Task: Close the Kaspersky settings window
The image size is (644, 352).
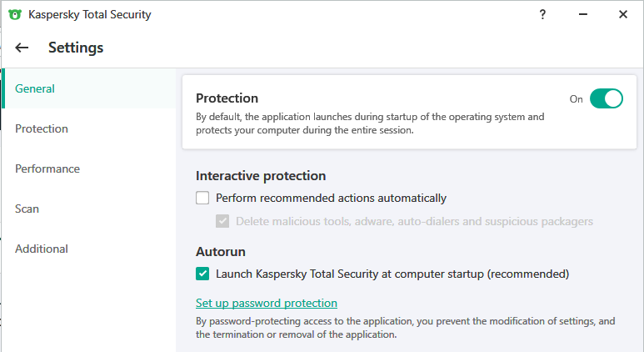Action: [x=622, y=14]
